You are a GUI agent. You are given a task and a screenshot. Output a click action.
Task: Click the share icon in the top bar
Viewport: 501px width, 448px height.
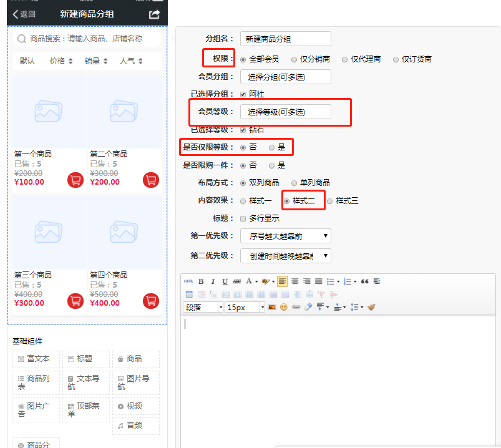[153, 13]
